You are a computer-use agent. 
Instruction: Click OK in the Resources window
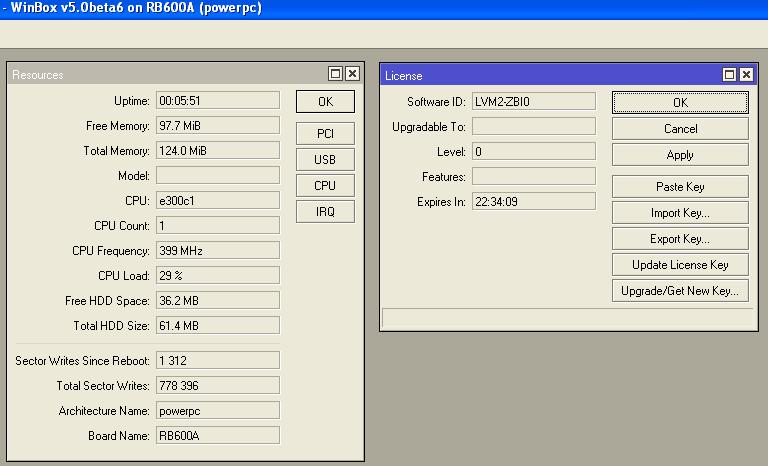click(325, 101)
